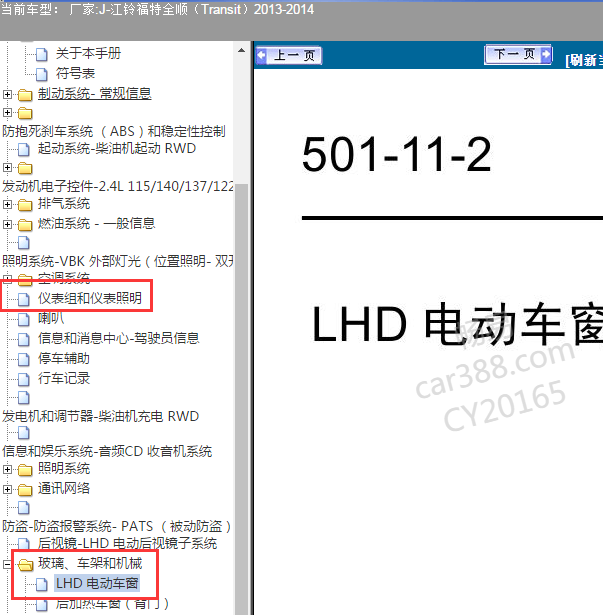Screen dimensions: 603x615
Task: Click the 刷新 refresh link
Action: coord(584,60)
